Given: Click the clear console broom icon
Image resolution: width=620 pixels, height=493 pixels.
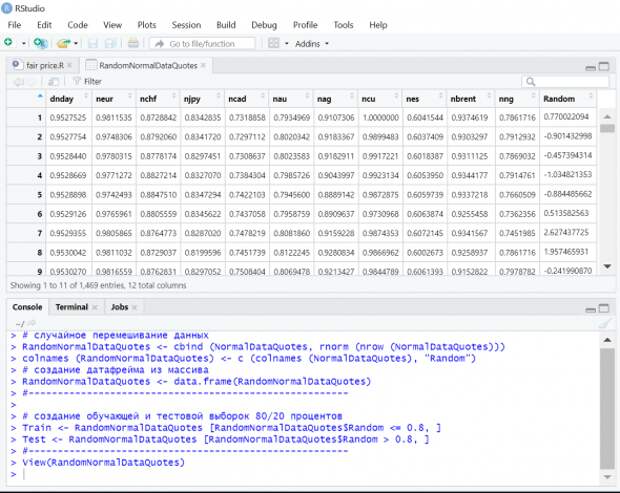Looking at the screenshot, I should point(604,324).
